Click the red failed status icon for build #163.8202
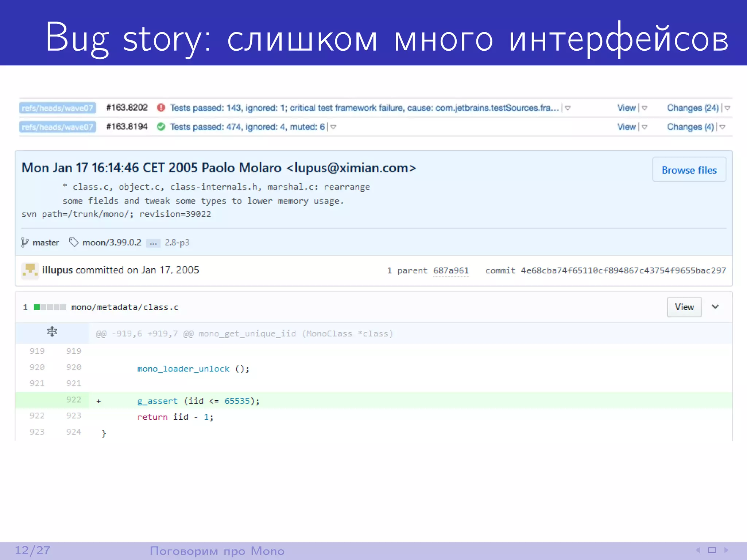The height and width of the screenshot is (560, 747). tap(161, 108)
